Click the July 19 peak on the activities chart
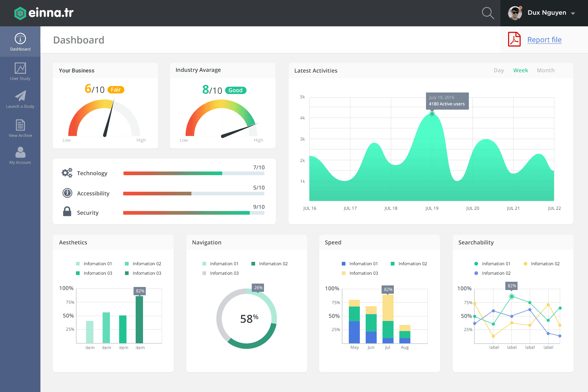Viewport: 588px width, 392px height. click(x=432, y=113)
